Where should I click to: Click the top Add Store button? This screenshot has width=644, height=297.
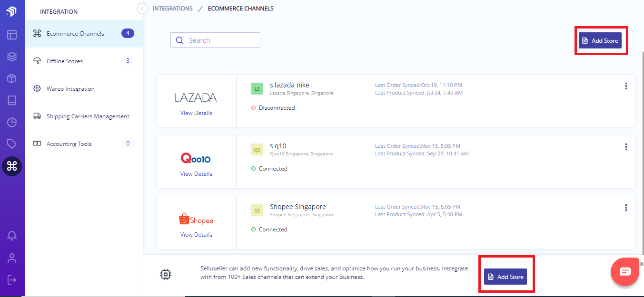pos(600,41)
